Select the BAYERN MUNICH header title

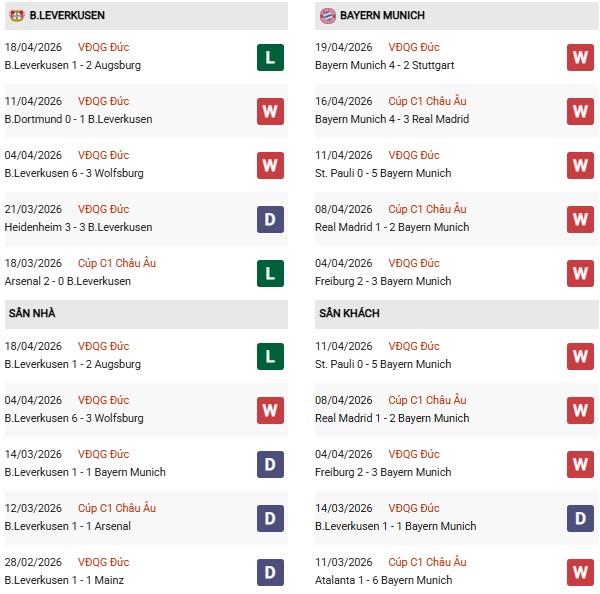(382, 16)
